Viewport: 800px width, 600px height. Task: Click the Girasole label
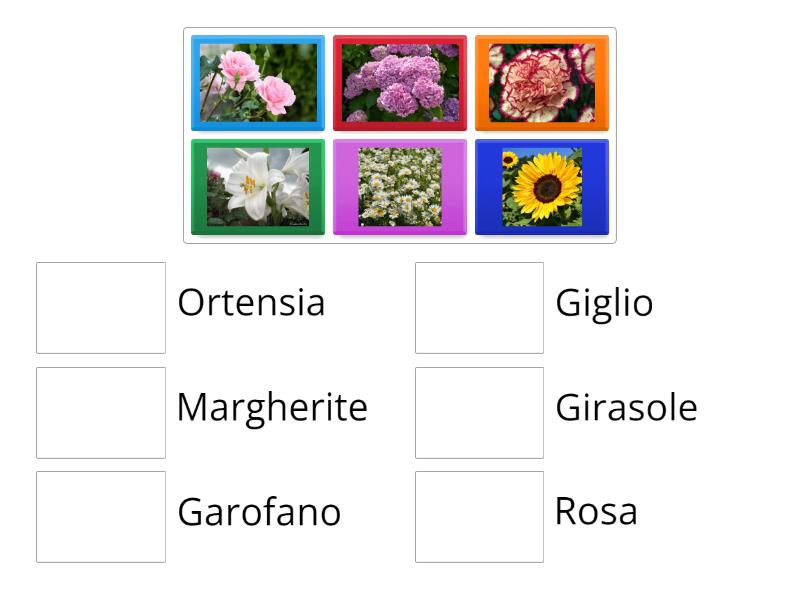click(626, 408)
